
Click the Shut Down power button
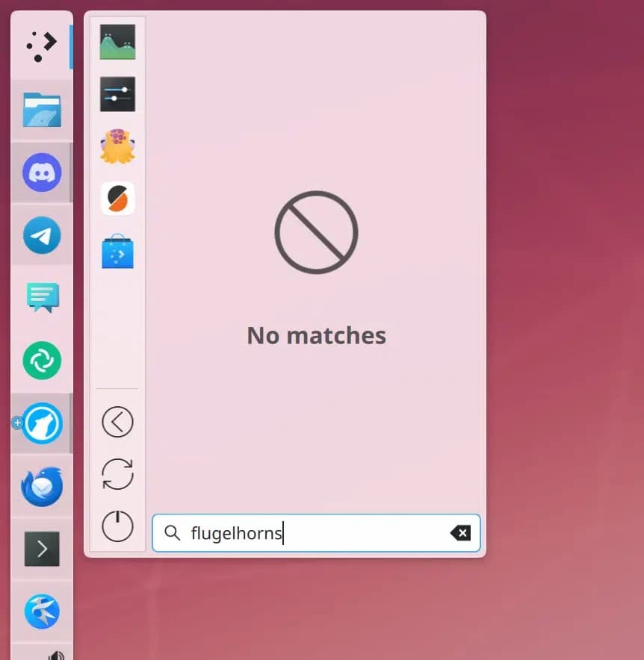117,526
